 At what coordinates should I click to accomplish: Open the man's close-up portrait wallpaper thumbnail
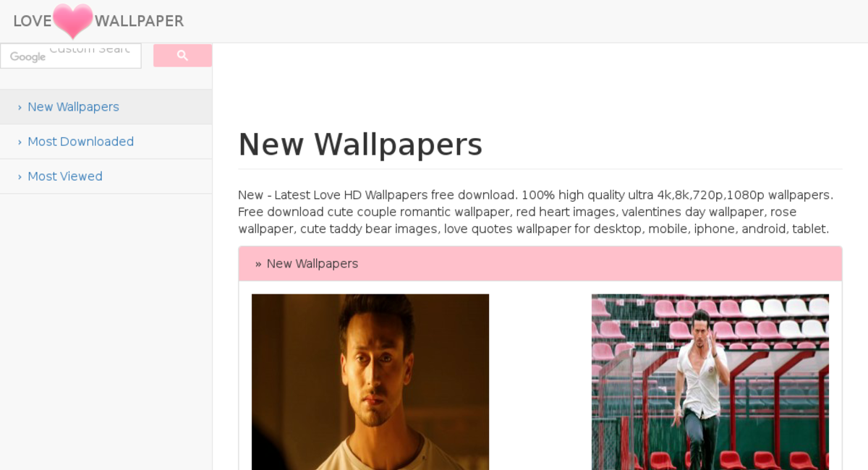point(370,382)
